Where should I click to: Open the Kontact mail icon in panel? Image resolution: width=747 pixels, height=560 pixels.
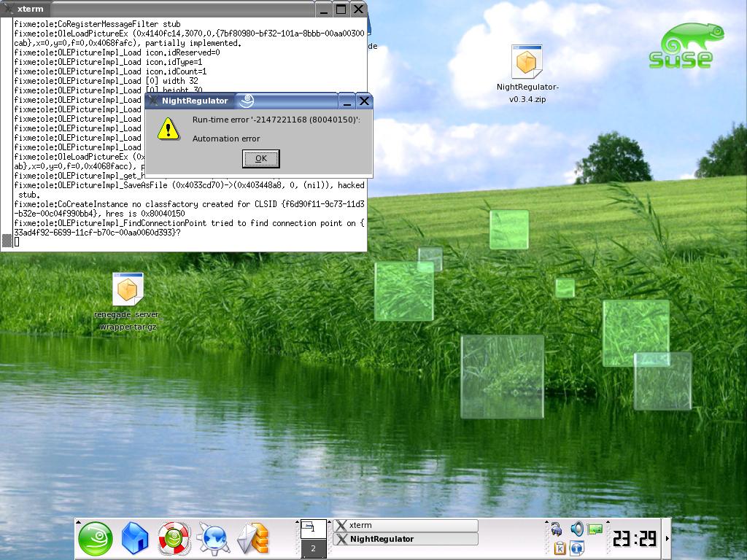click(252, 540)
